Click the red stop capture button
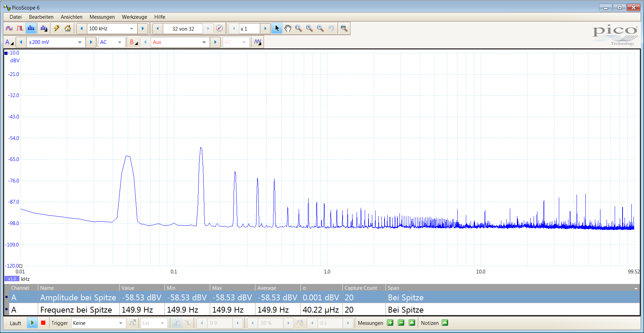Image resolution: width=644 pixels, height=333 pixels. pyautogui.click(x=43, y=323)
